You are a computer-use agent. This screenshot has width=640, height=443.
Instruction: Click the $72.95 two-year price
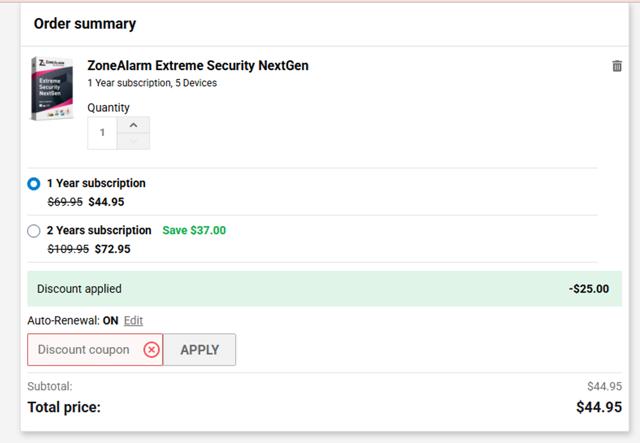click(113, 249)
